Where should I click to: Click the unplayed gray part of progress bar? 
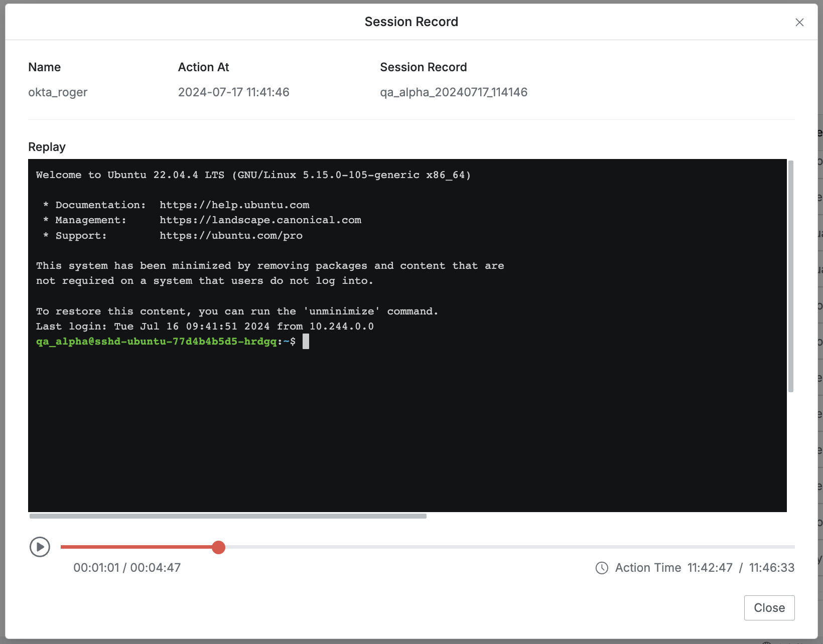pyautogui.click(x=502, y=547)
